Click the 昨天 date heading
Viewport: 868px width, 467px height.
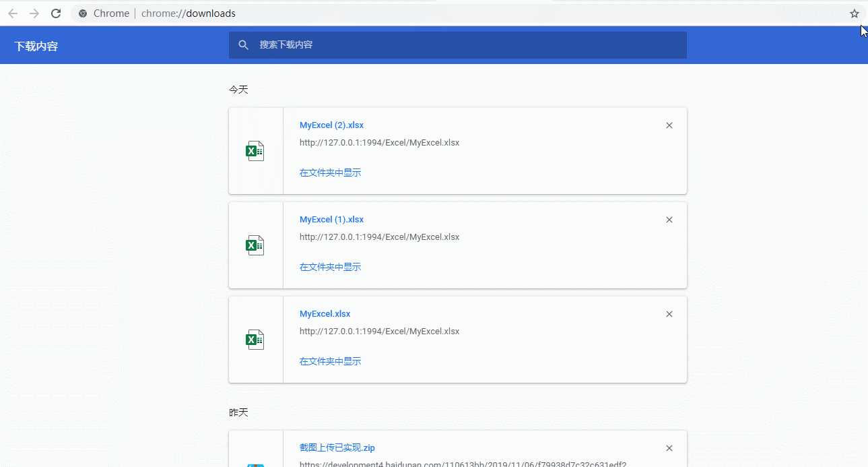[x=238, y=412]
